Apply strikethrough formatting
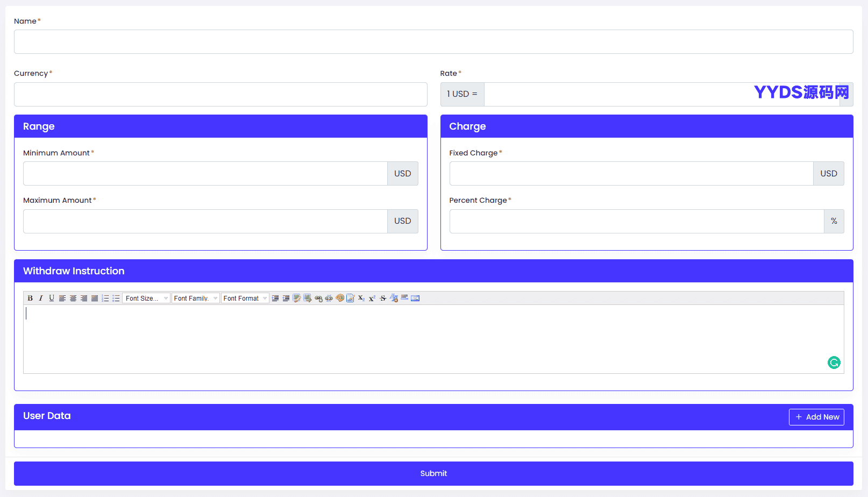868x497 pixels. tap(383, 298)
